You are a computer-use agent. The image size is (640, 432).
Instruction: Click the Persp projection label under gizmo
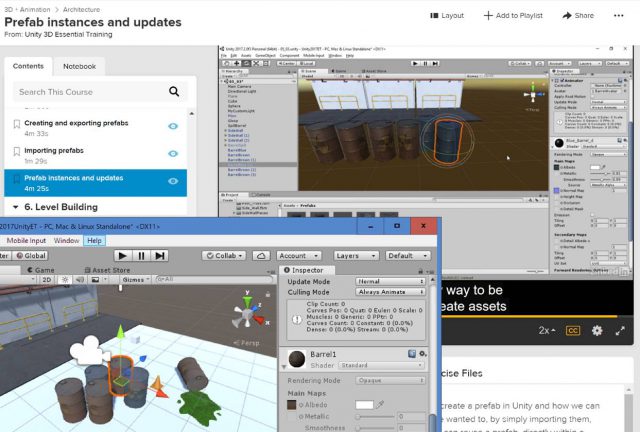[247, 343]
